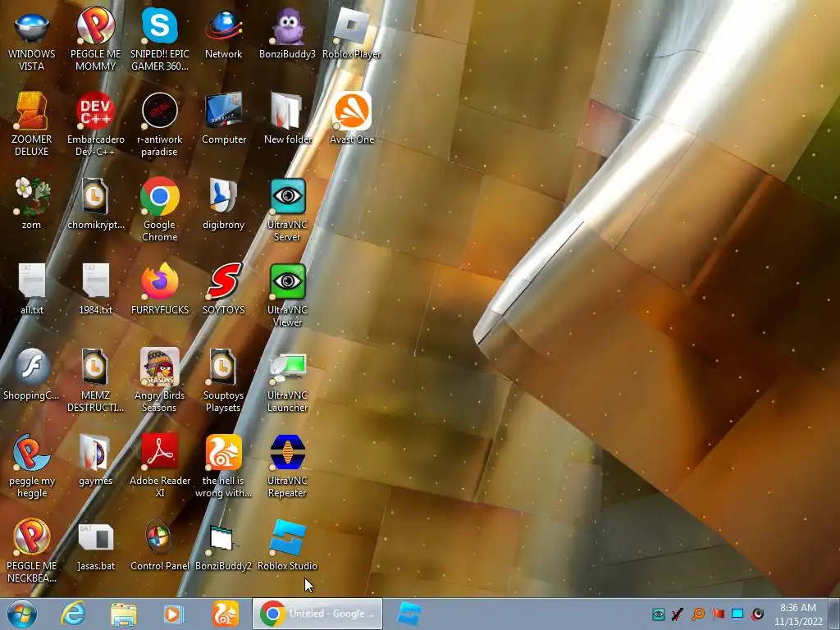The width and height of the screenshot is (840, 630).
Task: Click the Show desktop strip at taskbar end
Action: pos(834,614)
